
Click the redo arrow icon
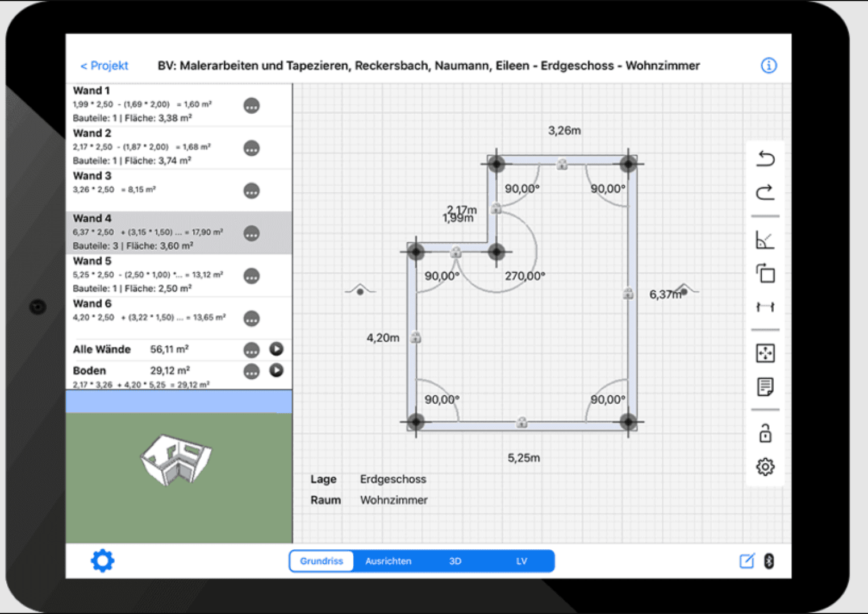coord(765,192)
